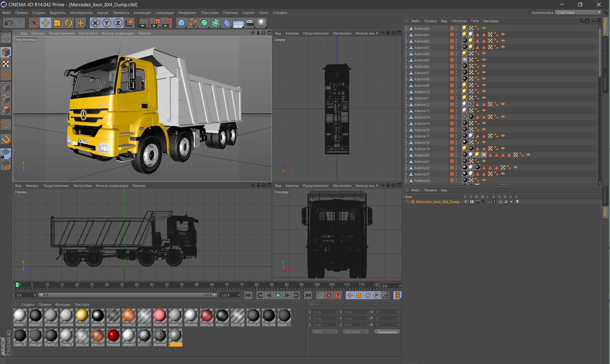Add a spline object from toolbar
The height and width of the screenshot is (364, 610).
[193, 23]
